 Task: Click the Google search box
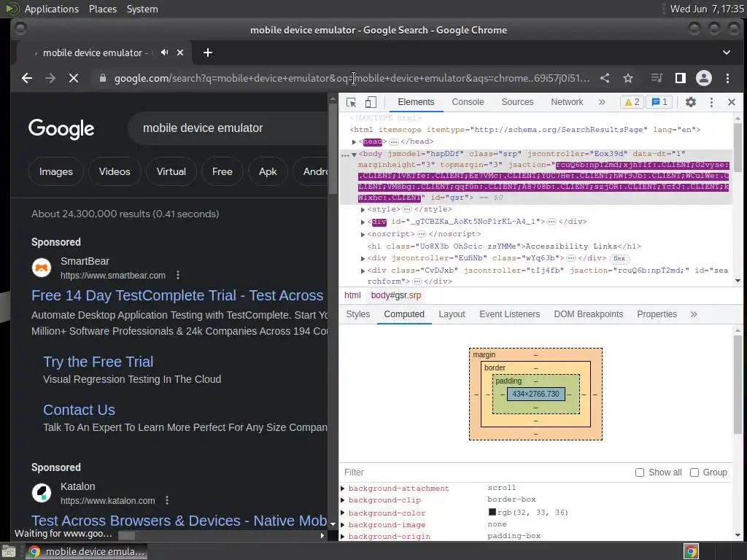[228, 128]
